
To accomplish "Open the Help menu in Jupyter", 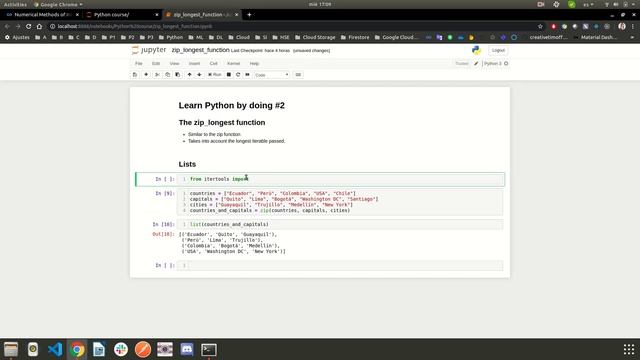I will 254,64.
